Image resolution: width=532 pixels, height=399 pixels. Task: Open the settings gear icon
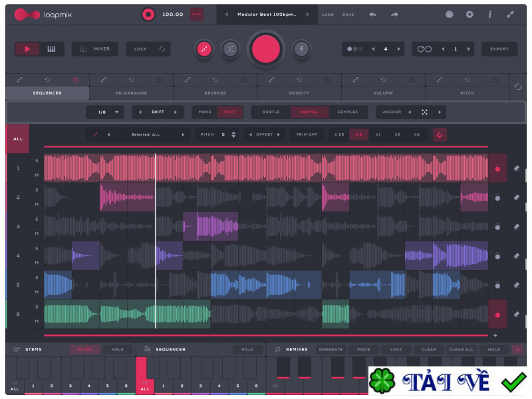(x=469, y=14)
